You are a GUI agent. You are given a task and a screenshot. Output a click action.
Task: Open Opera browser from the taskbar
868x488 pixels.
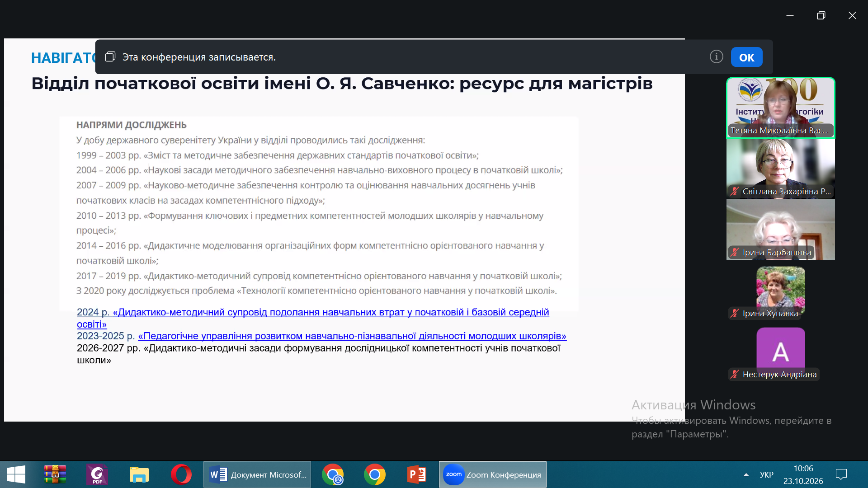coord(181,475)
